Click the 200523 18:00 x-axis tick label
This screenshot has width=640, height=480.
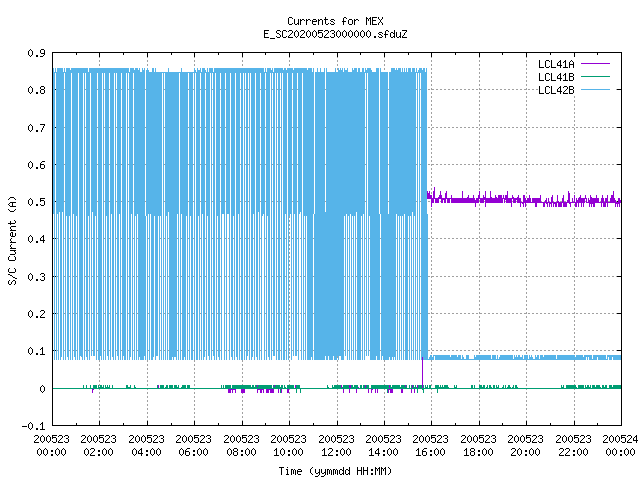click(478, 445)
